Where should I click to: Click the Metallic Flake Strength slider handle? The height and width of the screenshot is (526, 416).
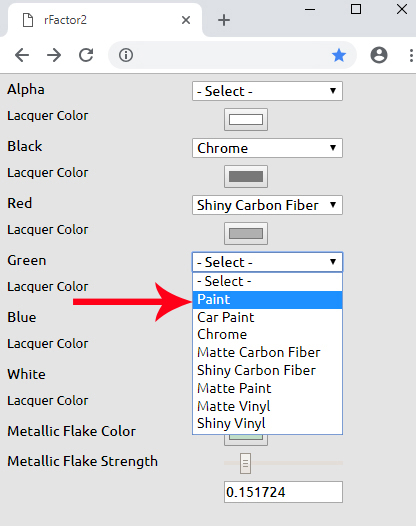click(245, 463)
